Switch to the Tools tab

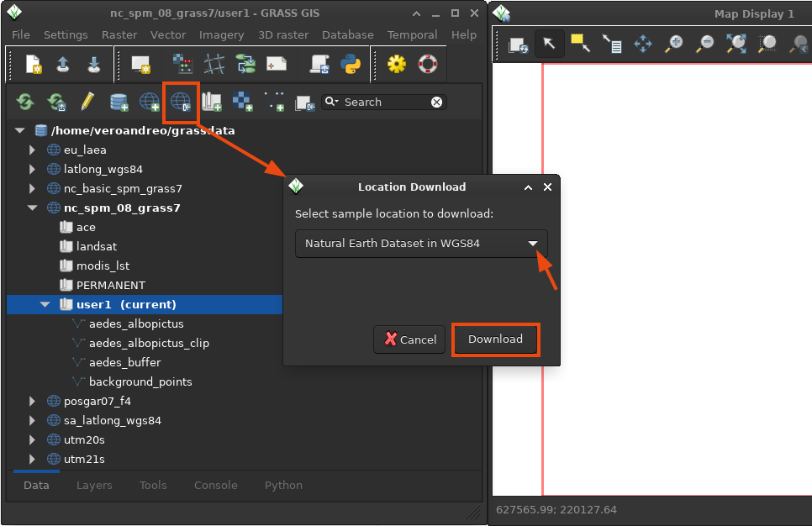point(153,485)
